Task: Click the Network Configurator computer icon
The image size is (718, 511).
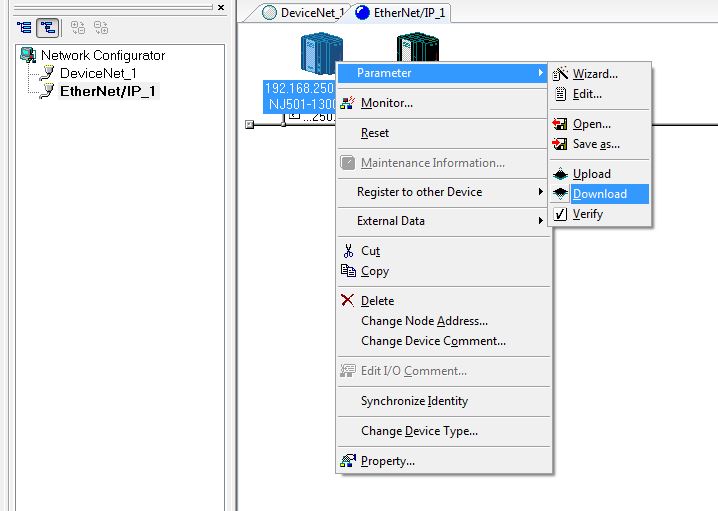Action: pos(28,55)
